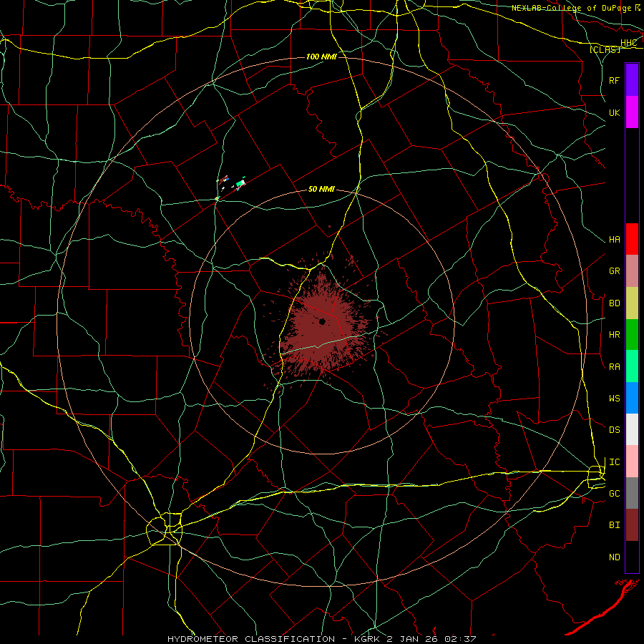Click the HA red legend swatch

click(x=632, y=239)
